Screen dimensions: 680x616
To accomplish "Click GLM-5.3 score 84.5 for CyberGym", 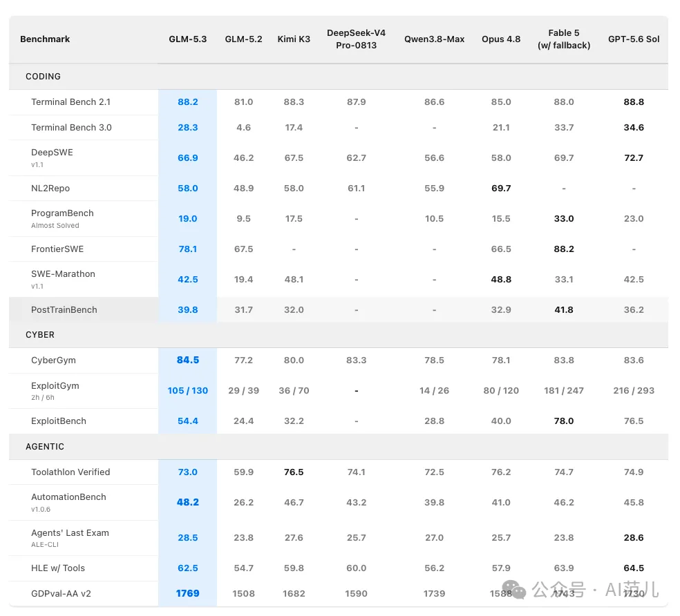I will click(x=188, y=360).
